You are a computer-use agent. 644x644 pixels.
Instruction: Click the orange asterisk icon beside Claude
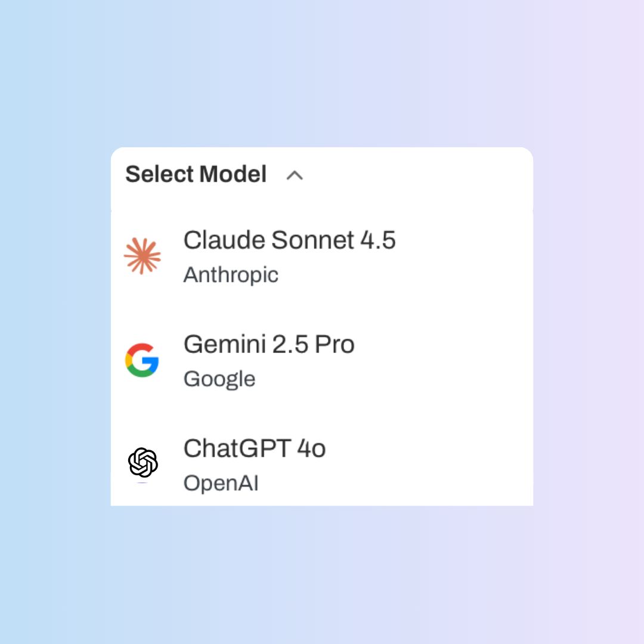coord(143,256)
